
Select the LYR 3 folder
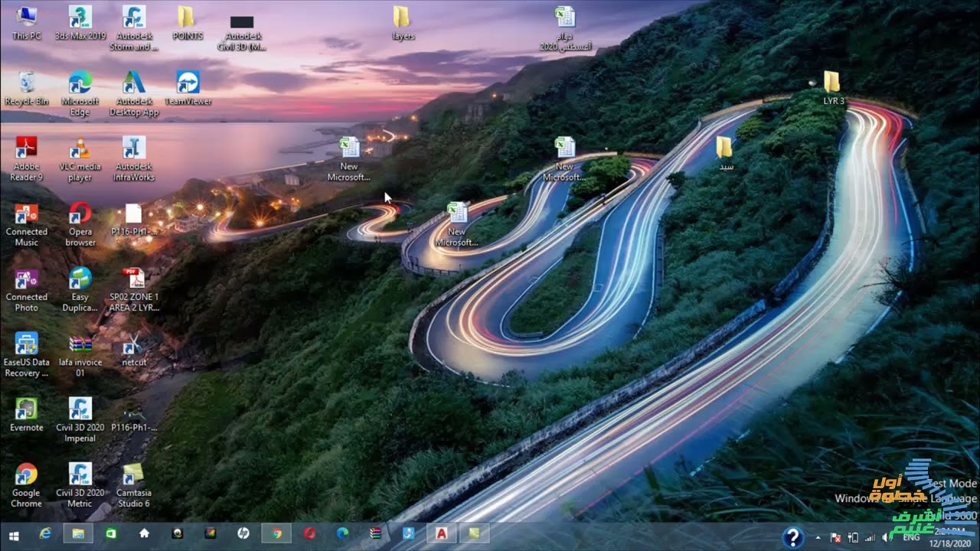point(833,88)
